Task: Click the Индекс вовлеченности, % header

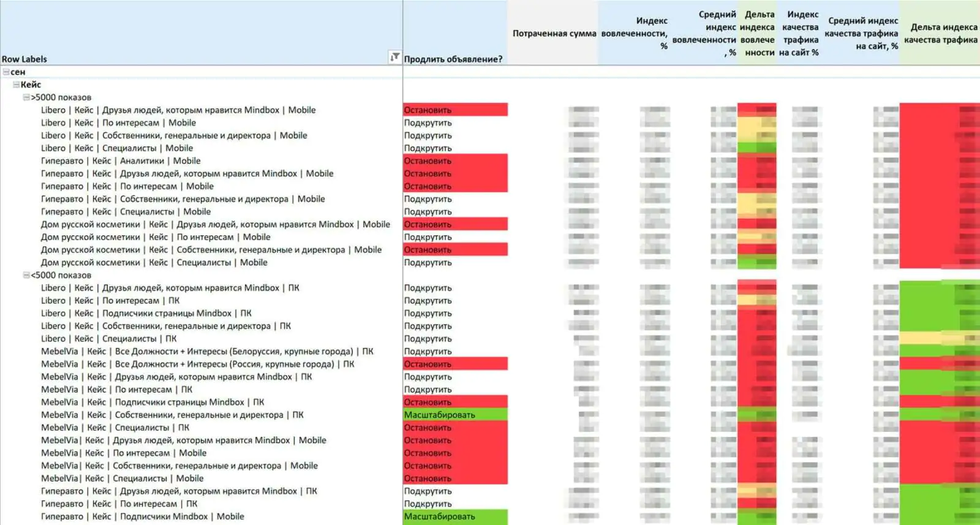Action: click(x=635, y=34)
